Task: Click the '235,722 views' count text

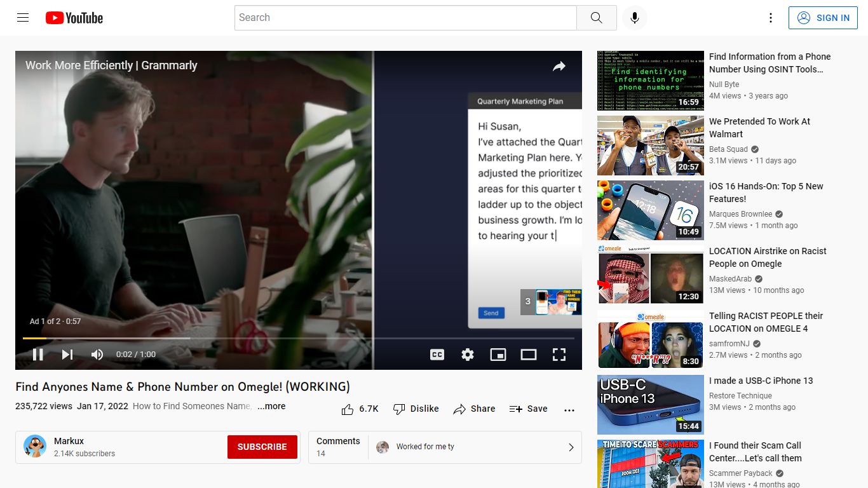Action: [x=44, y=407]
